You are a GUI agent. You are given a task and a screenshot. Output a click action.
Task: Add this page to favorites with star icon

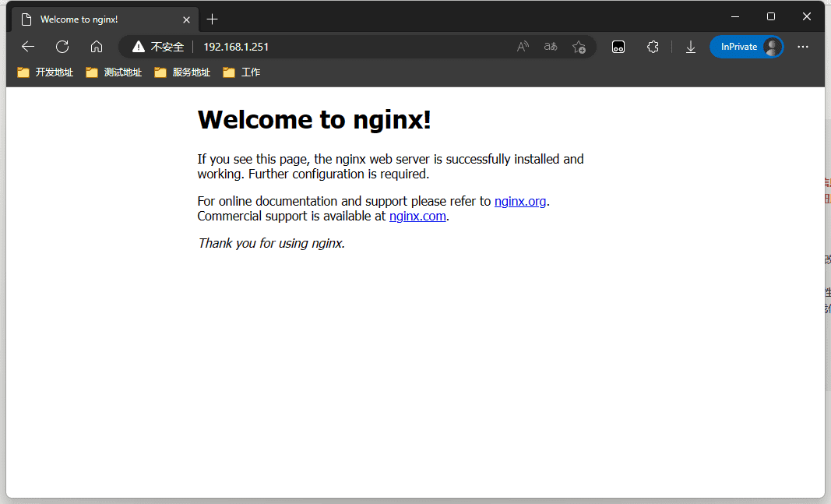tap(579, 47)
